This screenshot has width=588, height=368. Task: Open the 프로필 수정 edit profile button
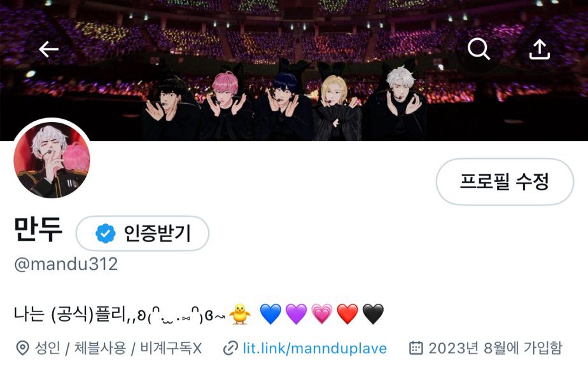pyautogui.click(x=505, y=182)
